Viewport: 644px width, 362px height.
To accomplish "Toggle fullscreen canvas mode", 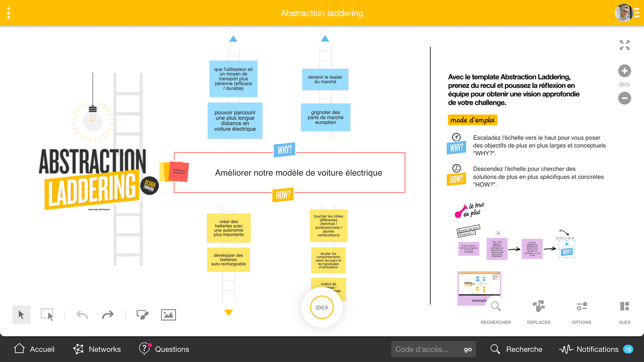I will [624, 45].
